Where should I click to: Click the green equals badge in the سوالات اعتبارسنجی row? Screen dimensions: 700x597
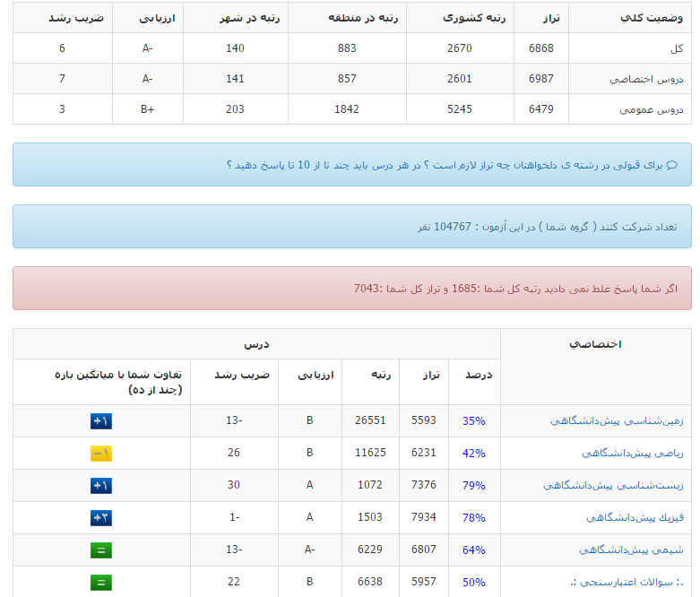101,583
